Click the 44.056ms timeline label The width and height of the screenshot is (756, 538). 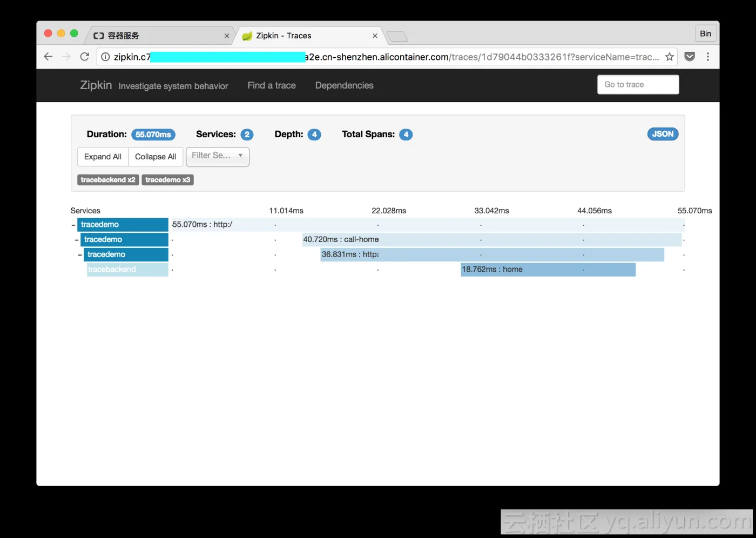tap(595, 211)
